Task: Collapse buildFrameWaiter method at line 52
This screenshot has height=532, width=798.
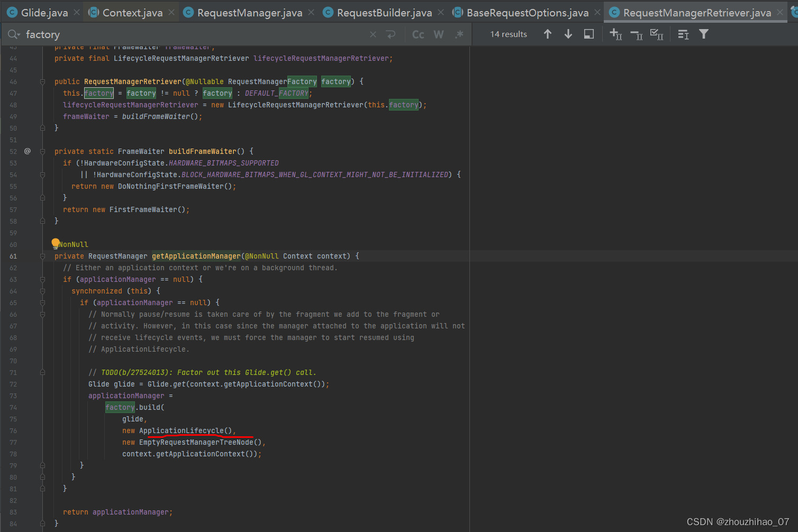Action: click(x=42, y=151)
